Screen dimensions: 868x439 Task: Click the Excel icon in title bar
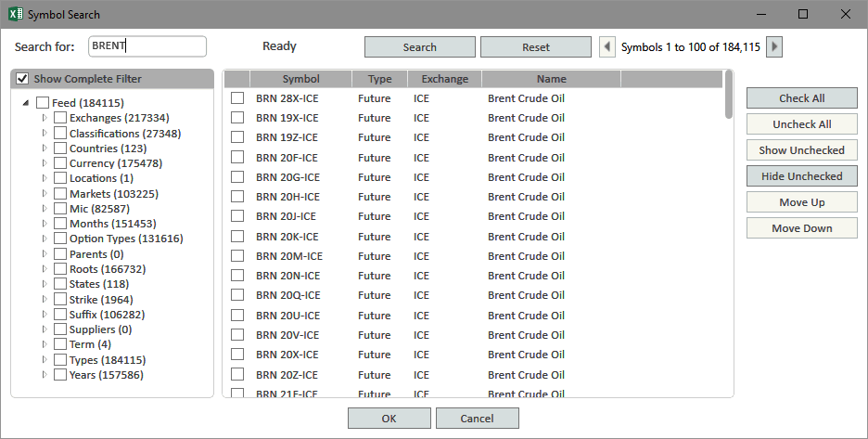click(16, 14)
